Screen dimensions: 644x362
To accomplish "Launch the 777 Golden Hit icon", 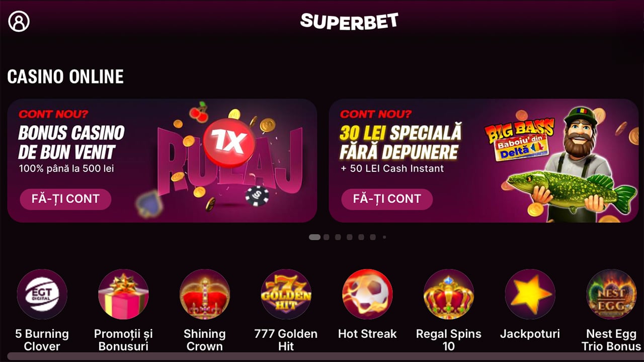I will (x=286, y=294).
